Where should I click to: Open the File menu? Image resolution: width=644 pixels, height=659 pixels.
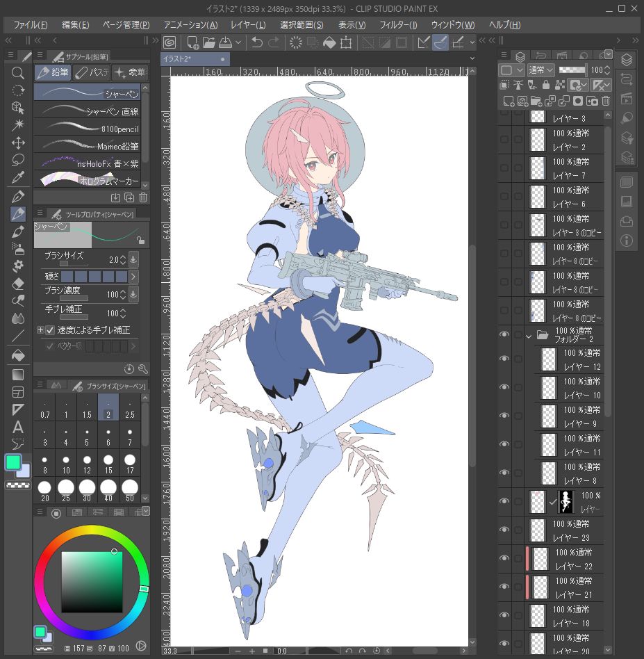(x=31, y=25)
